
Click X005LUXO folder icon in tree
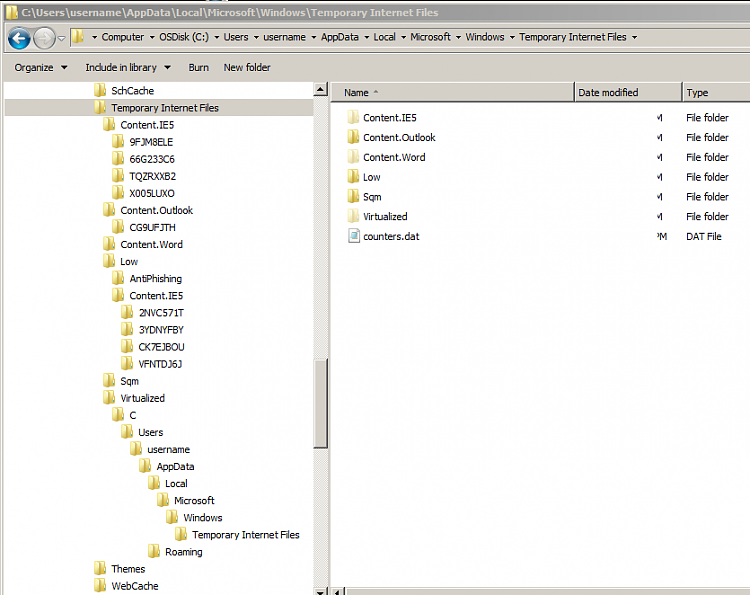click(x=118, y=193)
